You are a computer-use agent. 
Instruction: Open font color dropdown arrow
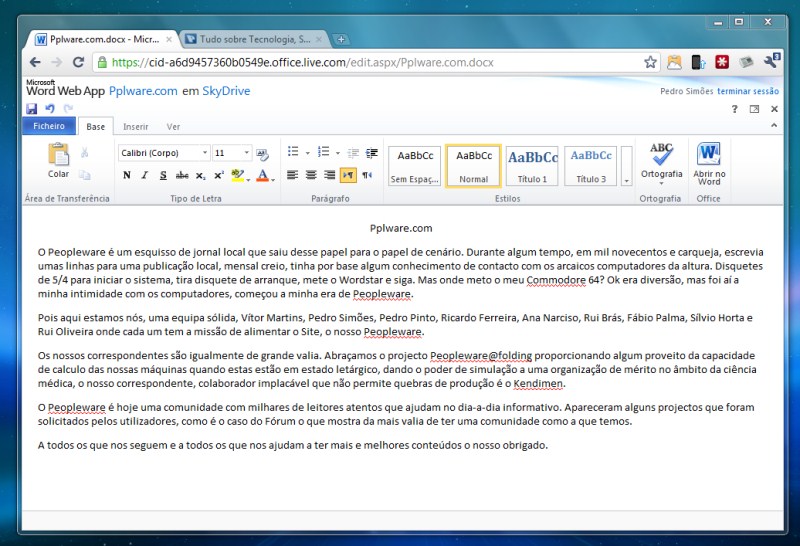(273, 179)
